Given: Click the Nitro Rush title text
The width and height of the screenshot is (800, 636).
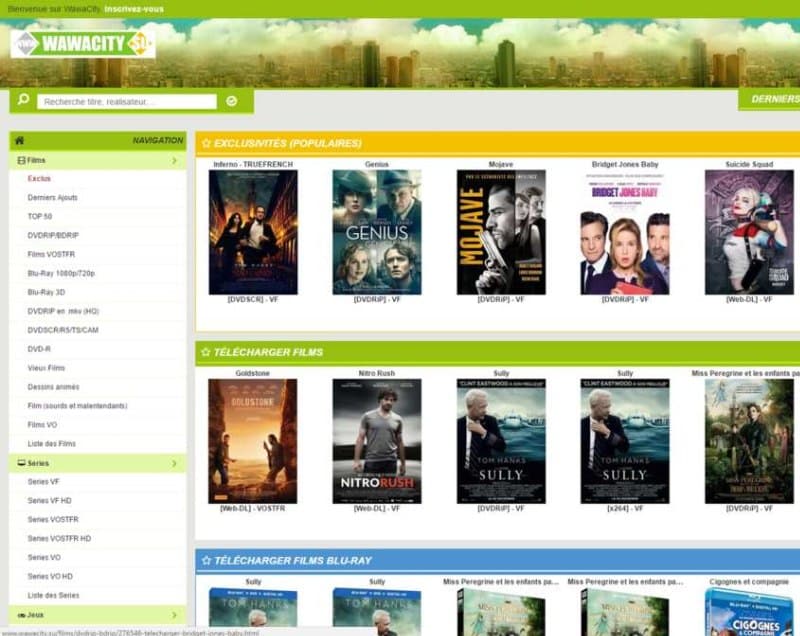Looking at the screenshot, I should (377, 373).
